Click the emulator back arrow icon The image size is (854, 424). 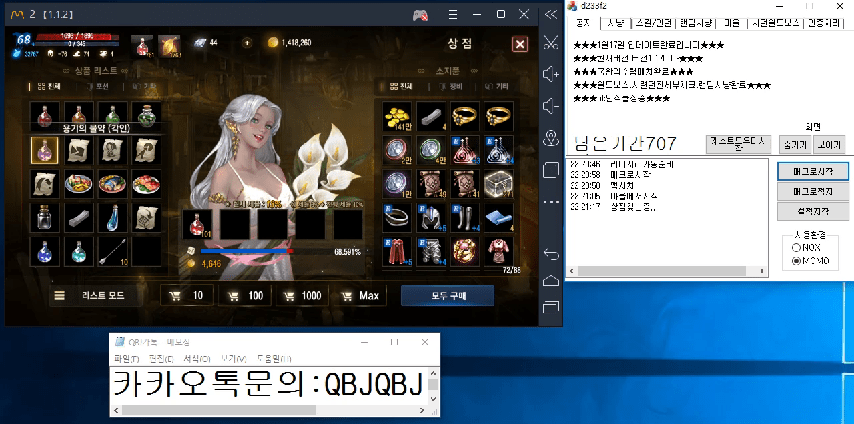551,254
